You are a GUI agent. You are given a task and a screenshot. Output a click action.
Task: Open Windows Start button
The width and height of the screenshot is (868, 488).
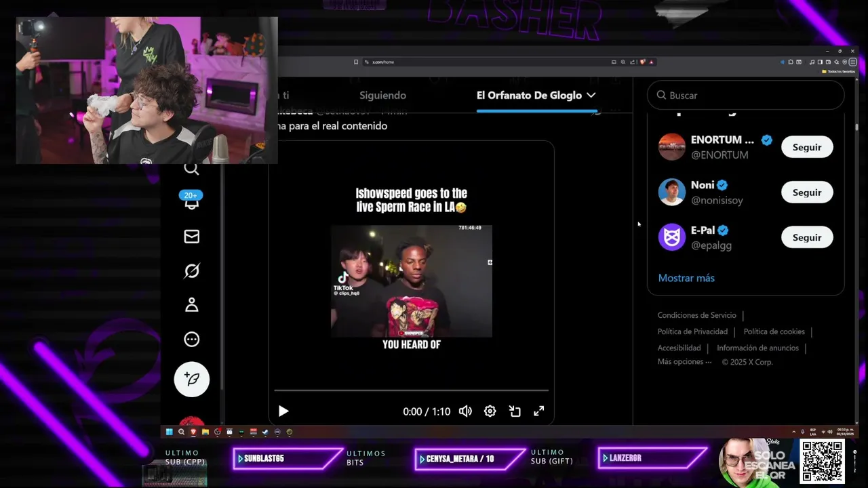(170, 432)
